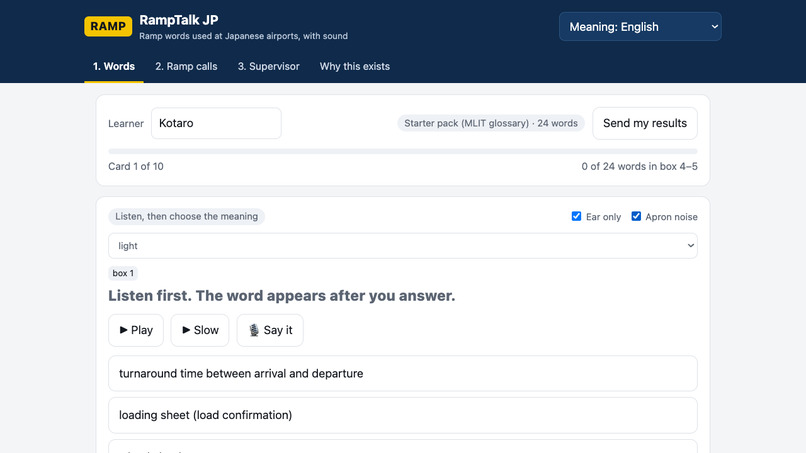Choose loading sheet (load confirmation) answer

[402, 415]
